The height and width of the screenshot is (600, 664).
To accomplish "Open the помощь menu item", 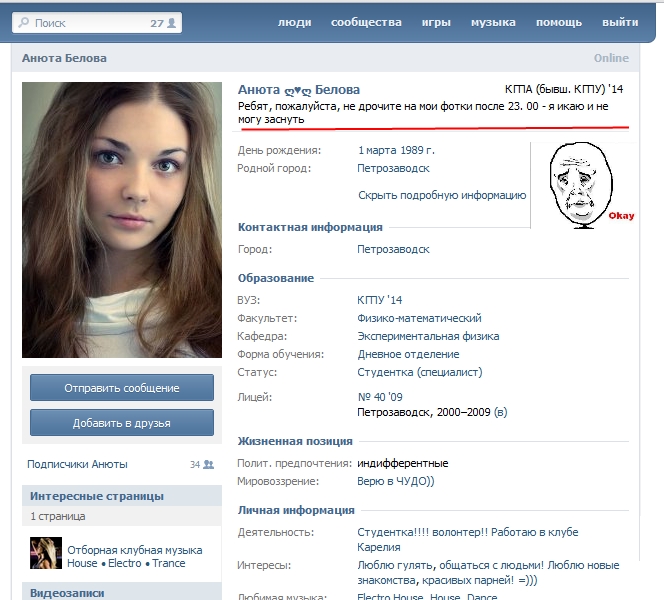I will point(559,22).
